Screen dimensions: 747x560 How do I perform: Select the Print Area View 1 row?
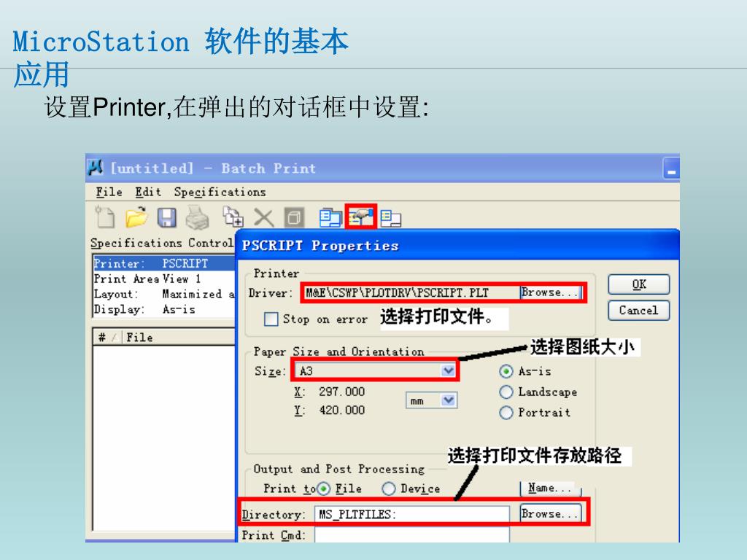164,279
